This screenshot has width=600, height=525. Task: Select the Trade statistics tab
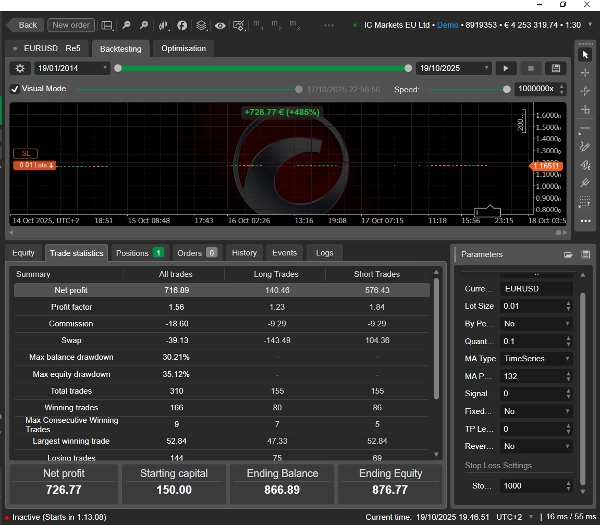[x=77, y=253]
